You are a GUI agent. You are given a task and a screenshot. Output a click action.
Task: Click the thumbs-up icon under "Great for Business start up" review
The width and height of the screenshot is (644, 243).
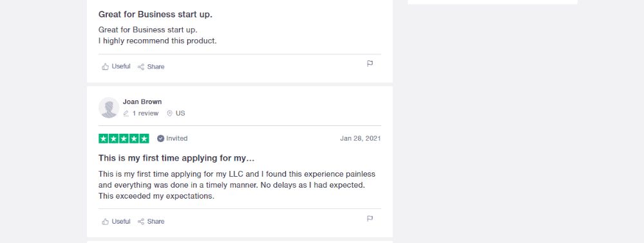[106, 67]
